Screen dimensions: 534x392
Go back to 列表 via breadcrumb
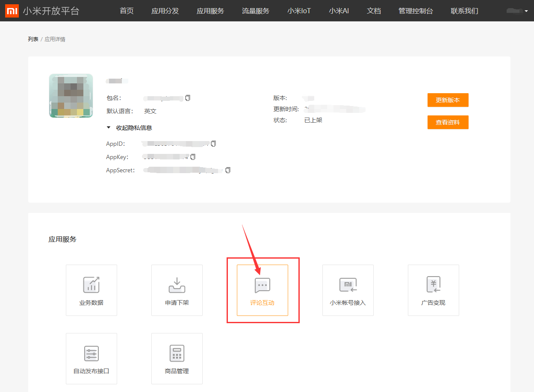point(33,39)
